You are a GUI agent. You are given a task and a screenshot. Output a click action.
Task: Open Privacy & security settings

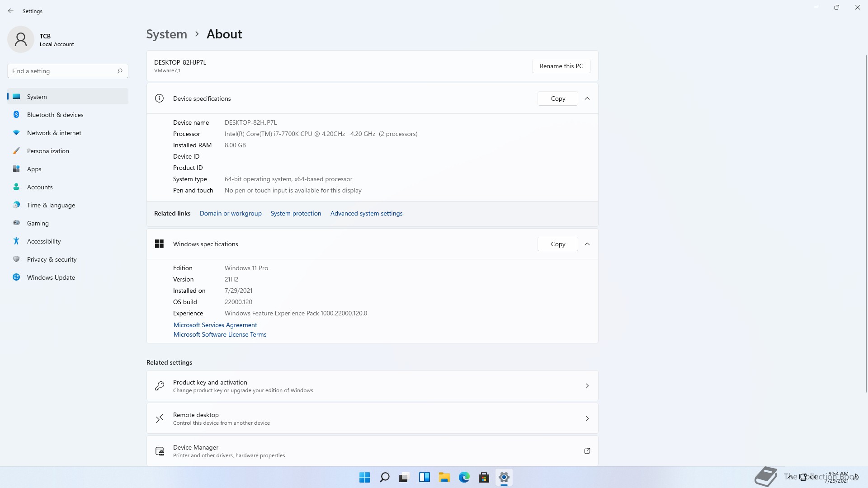click(x=68, y=259)
